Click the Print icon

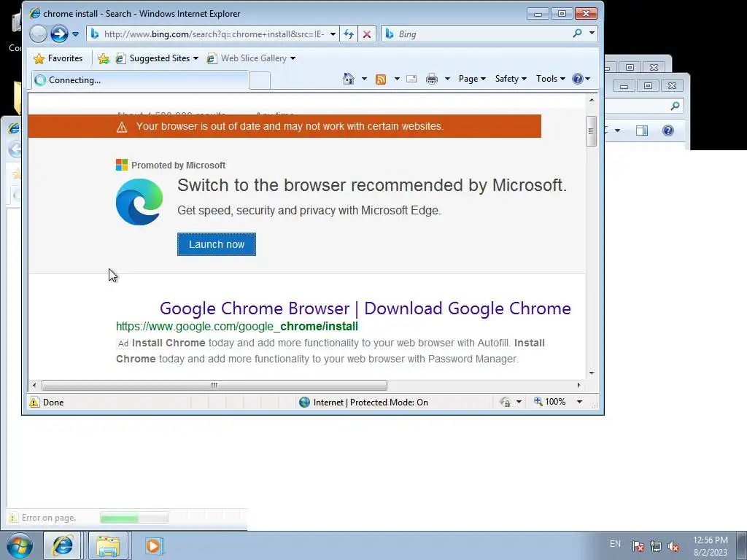pos(432,79)
